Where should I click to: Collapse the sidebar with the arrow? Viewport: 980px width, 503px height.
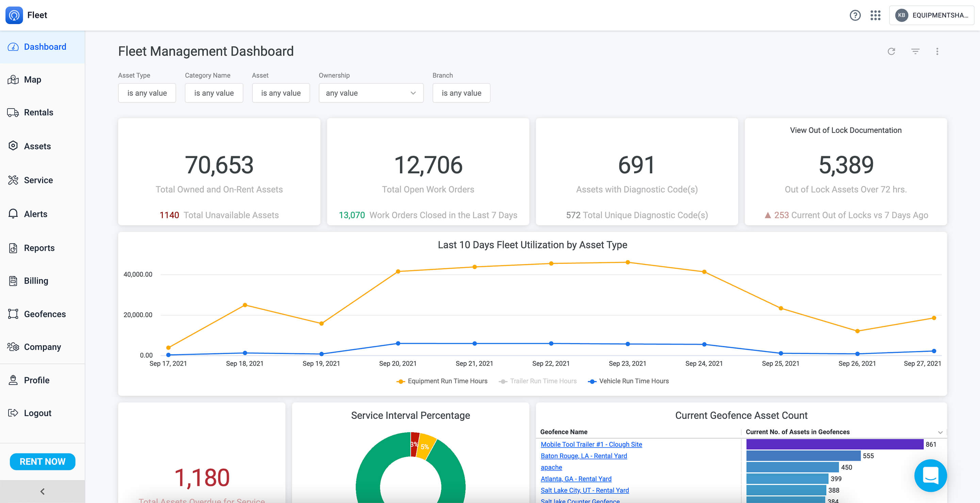point(42,491)
